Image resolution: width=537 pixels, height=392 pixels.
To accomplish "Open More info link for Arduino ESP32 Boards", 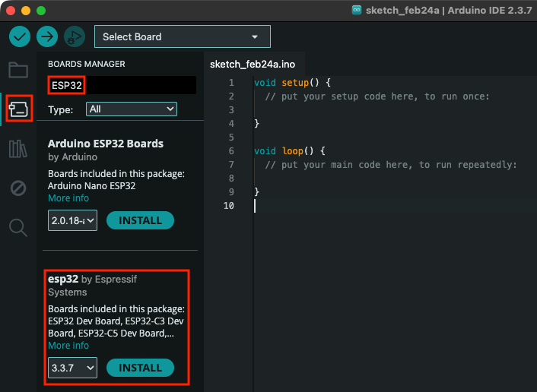I will coord(68,198).
